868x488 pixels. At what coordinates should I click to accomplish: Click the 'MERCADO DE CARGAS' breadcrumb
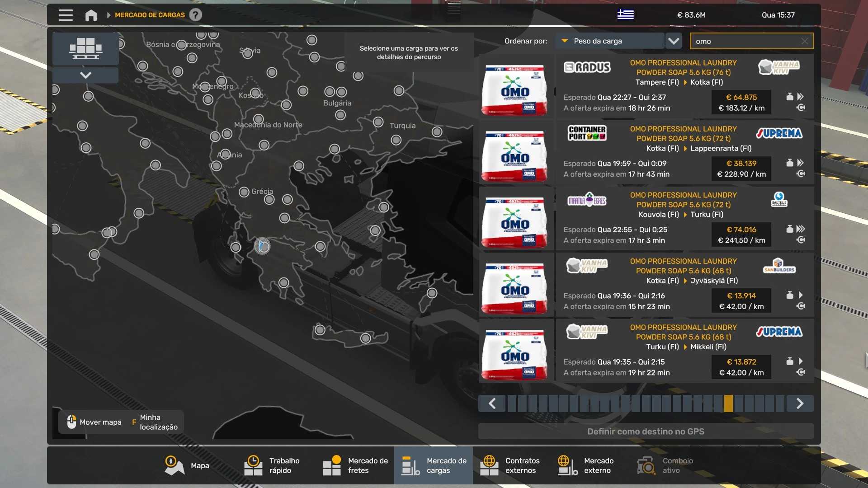tap(150, 15)
